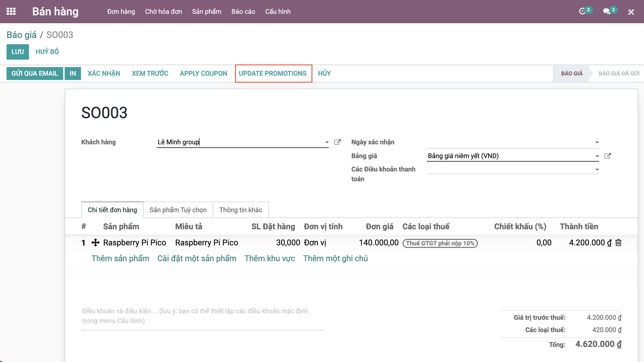Delete the Raspberry Pi Pico order line
This screenshot has height=362, width=644.
coord(619,243)
